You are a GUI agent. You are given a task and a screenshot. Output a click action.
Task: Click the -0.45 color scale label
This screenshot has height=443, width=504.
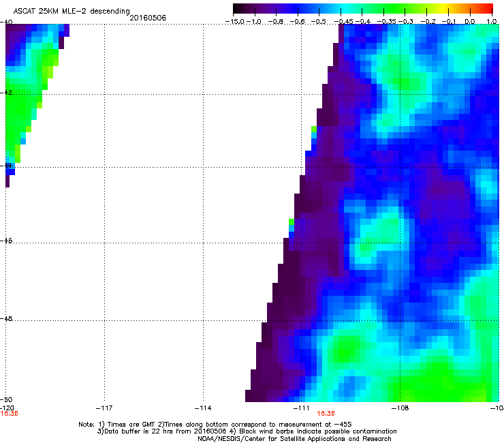(343, 22)
